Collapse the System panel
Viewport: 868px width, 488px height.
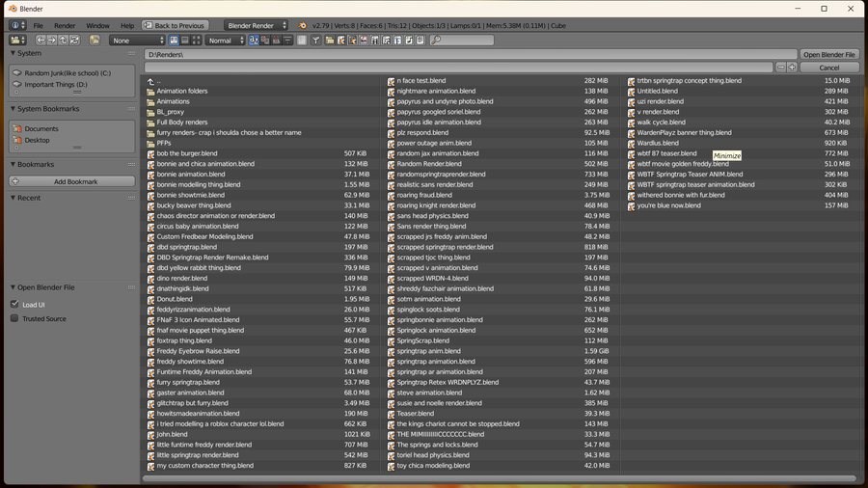14,53
